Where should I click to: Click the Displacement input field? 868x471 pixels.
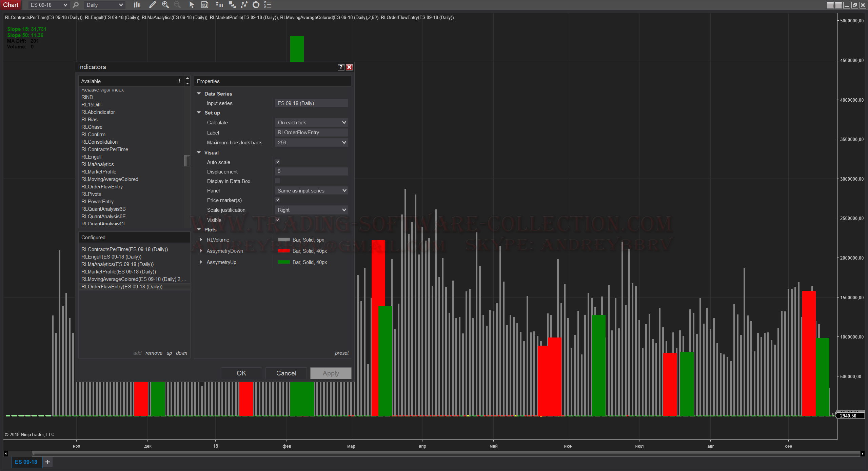(x=311, y=171)
